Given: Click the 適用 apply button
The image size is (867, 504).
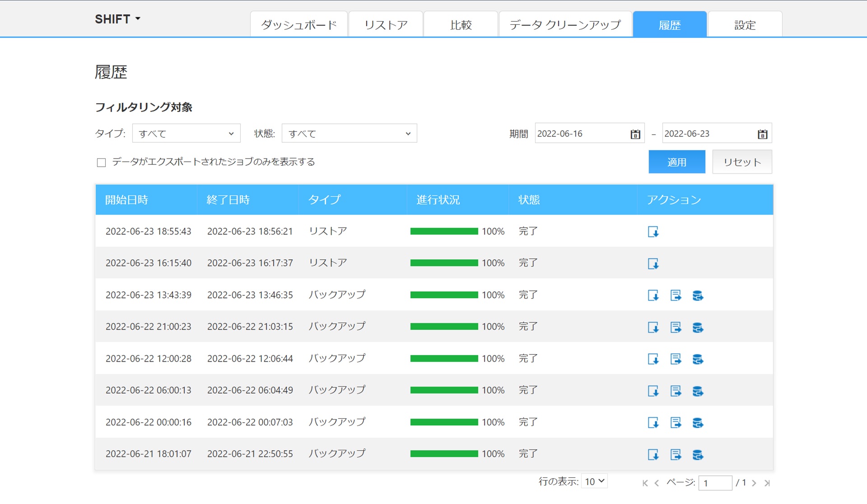Looking at the screenshot, I should tap(677, 162).
